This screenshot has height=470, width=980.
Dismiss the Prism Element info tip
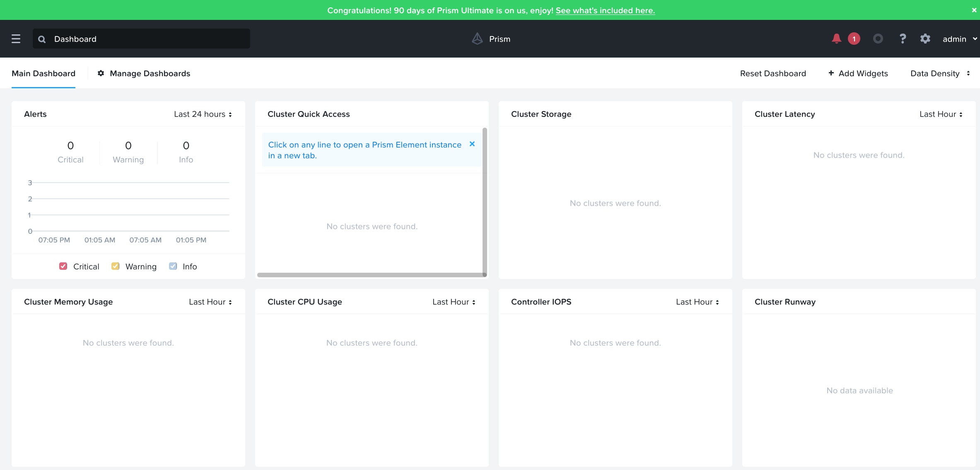tap(472, 144)
